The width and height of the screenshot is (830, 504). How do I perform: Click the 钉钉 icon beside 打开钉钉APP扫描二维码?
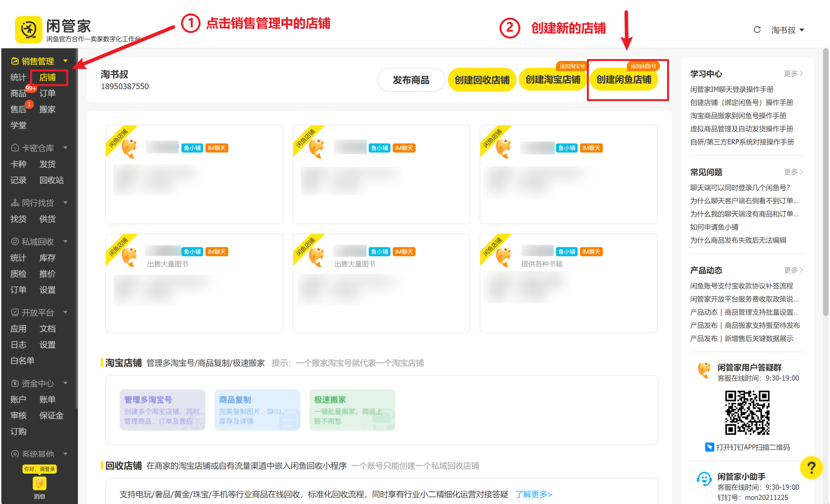coord(709,447)
